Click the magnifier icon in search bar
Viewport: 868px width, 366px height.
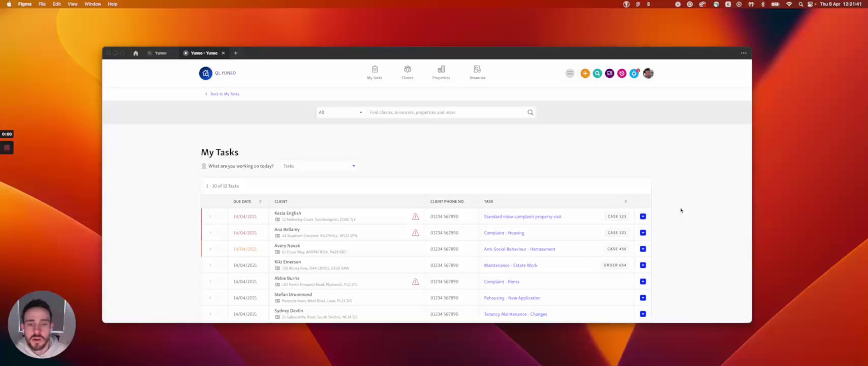(530, 112)
